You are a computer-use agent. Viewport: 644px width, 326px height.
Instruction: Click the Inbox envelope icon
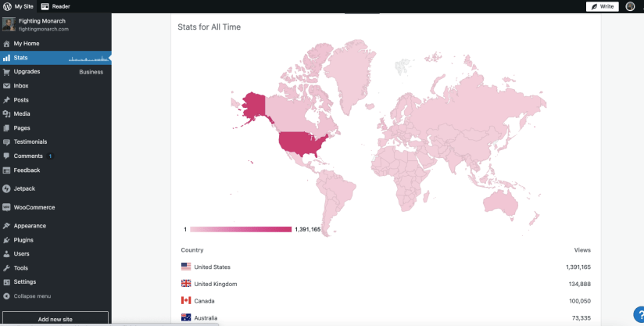click(6, 86)
